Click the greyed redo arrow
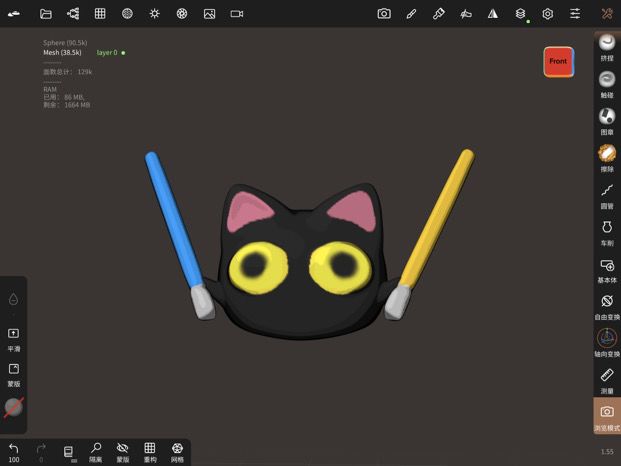The width and height of the screenshot is (621, 466). point(41,453)
